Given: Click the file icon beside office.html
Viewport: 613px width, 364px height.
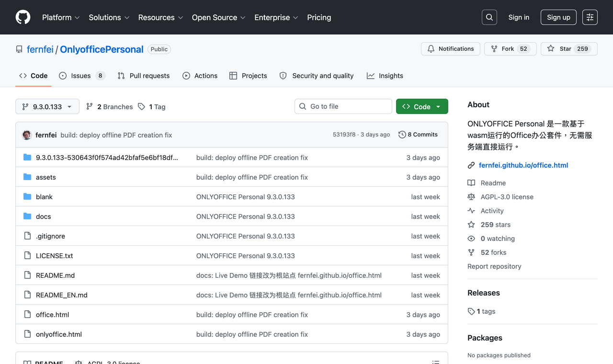Looking at the screenshot, I should (x=27, y=315).
